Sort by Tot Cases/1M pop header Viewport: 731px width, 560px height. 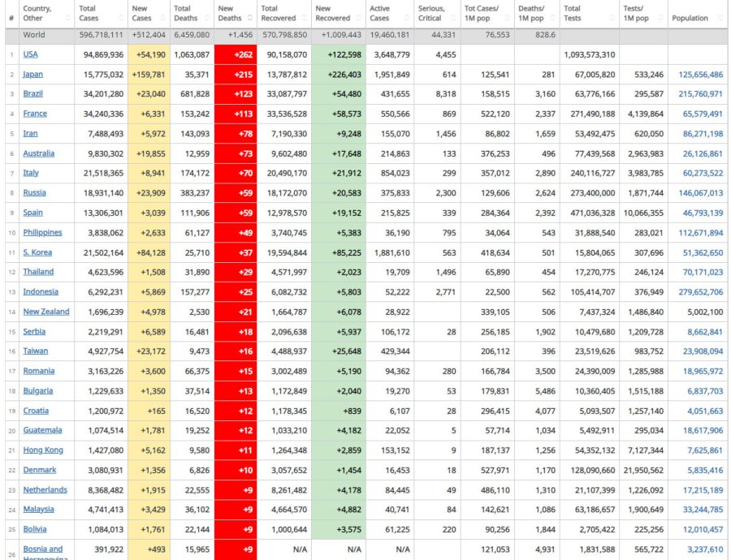[487, 14]
